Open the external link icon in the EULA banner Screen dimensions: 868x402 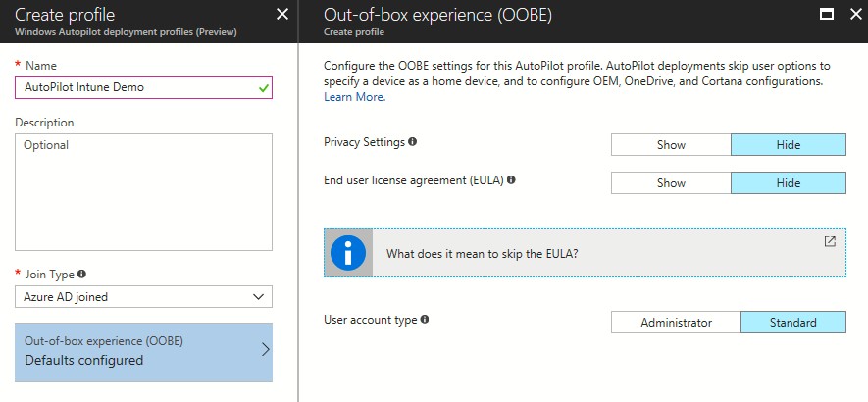pyautogui.click(x=830, y=241)
